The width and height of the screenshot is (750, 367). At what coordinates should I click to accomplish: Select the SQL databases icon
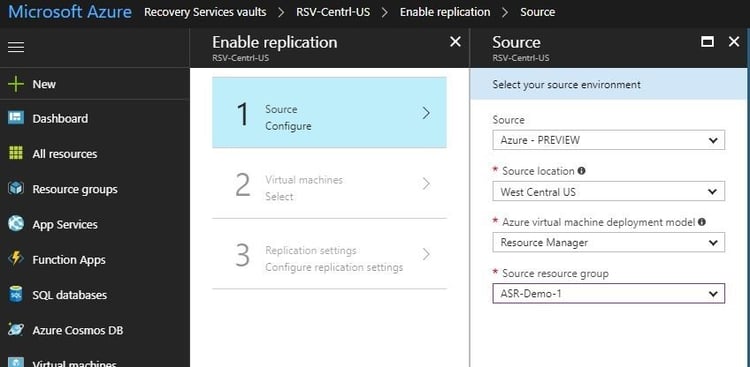point(16,295)
